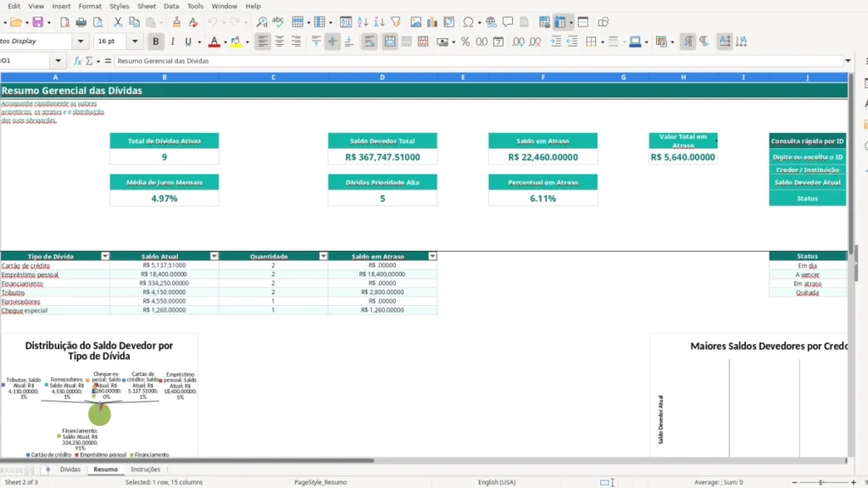The height and width of the screenshot is (488, 868).
Task: Toggle bold formatting
Action: pyautogui.click(x=156, y=42)
